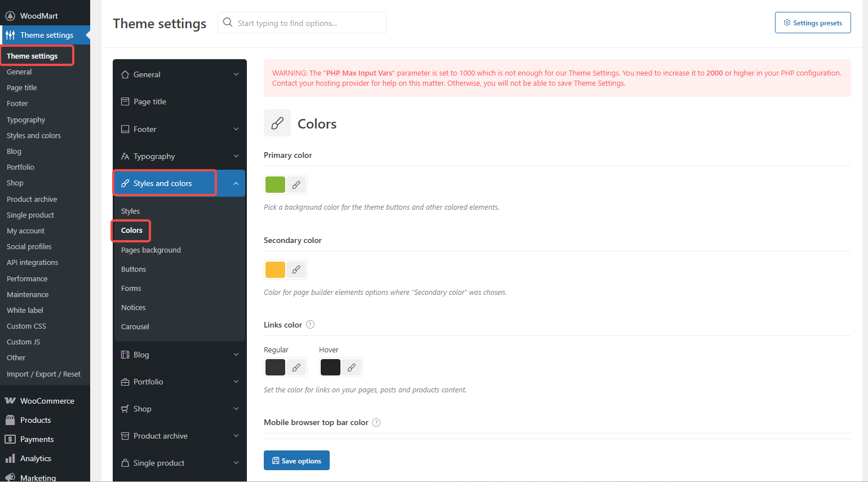Click the eyedropper icon beside Secondary color
868x482 pixels.
tap(296, 269)
